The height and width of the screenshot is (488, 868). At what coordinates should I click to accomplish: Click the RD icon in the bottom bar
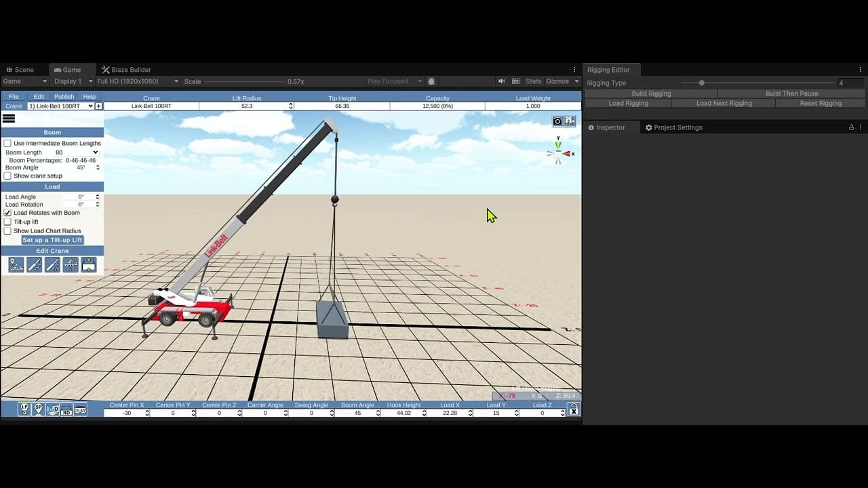66,409
